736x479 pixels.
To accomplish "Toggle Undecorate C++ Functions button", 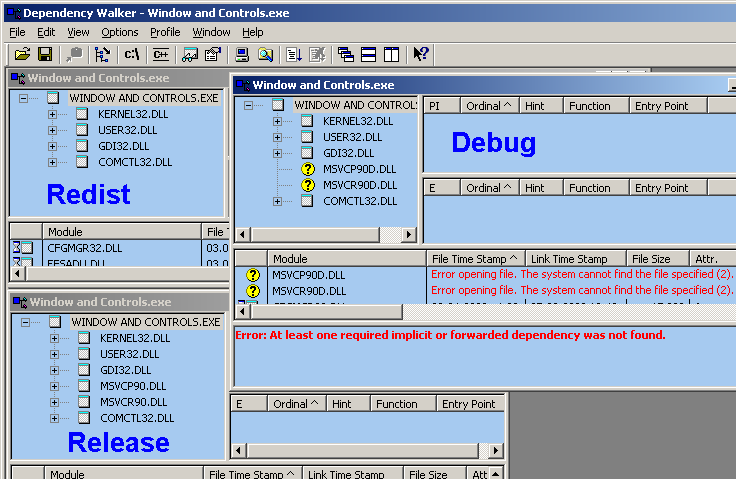I will pyautogui.click(x=159, y=54).
